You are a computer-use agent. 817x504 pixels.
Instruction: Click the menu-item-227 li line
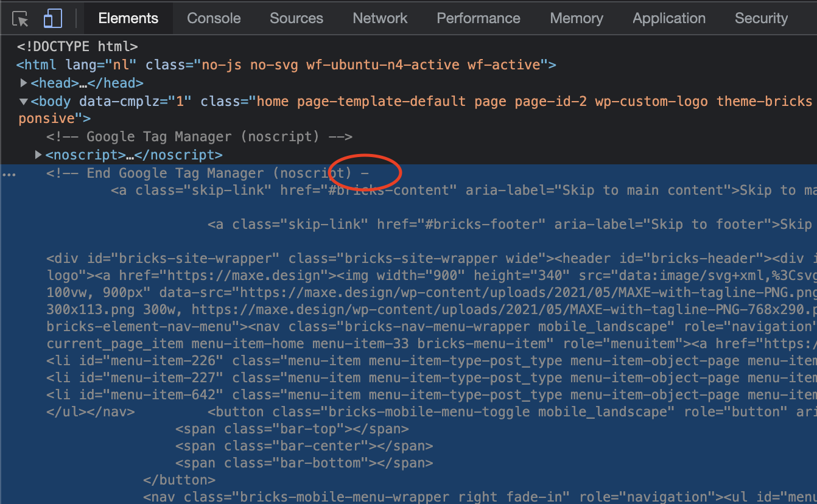pyautogui.click(x=432, y=378)
